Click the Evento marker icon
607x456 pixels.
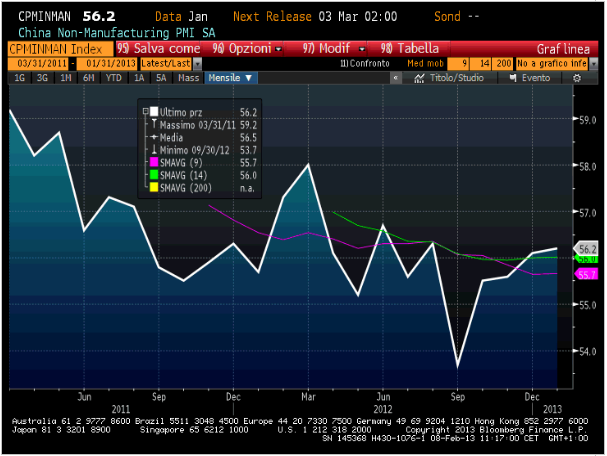[515, 77]
